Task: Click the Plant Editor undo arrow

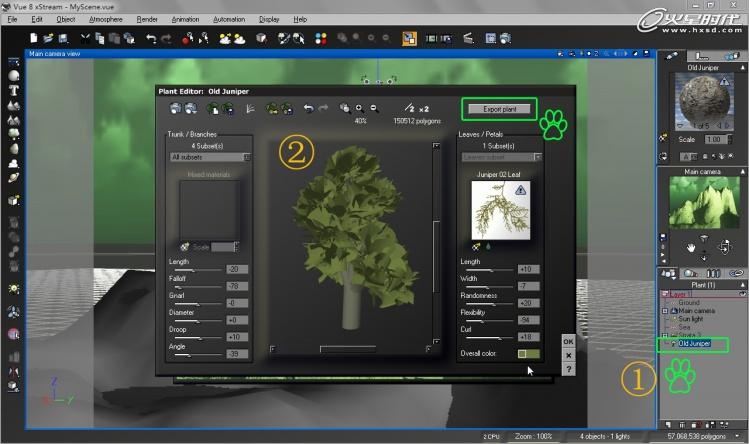Action: 309,108
